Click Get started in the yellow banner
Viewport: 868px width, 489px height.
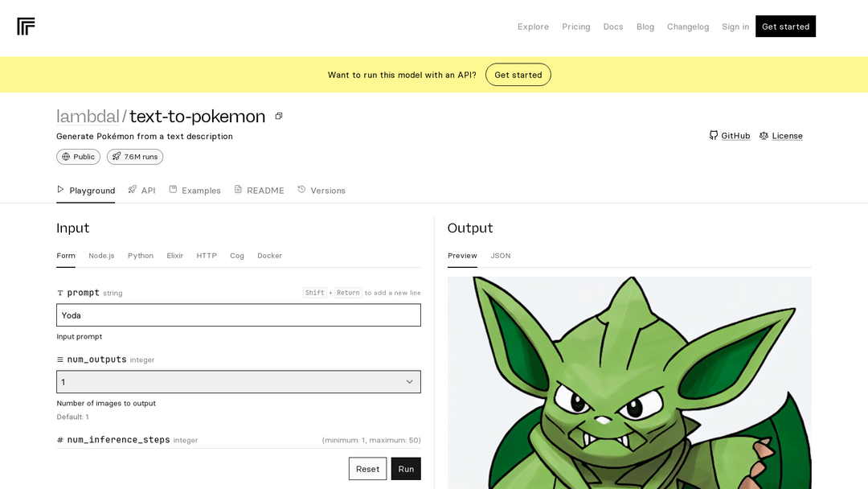518,75
